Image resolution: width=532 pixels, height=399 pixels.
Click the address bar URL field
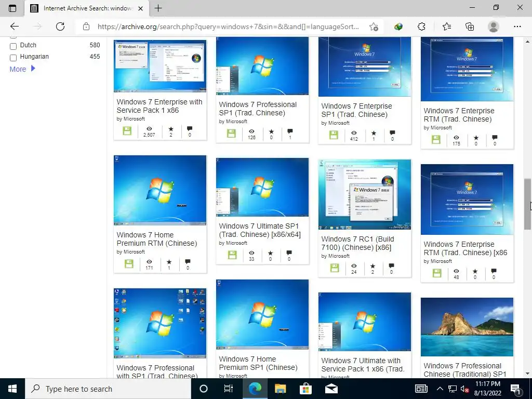(x=228, y=26)
